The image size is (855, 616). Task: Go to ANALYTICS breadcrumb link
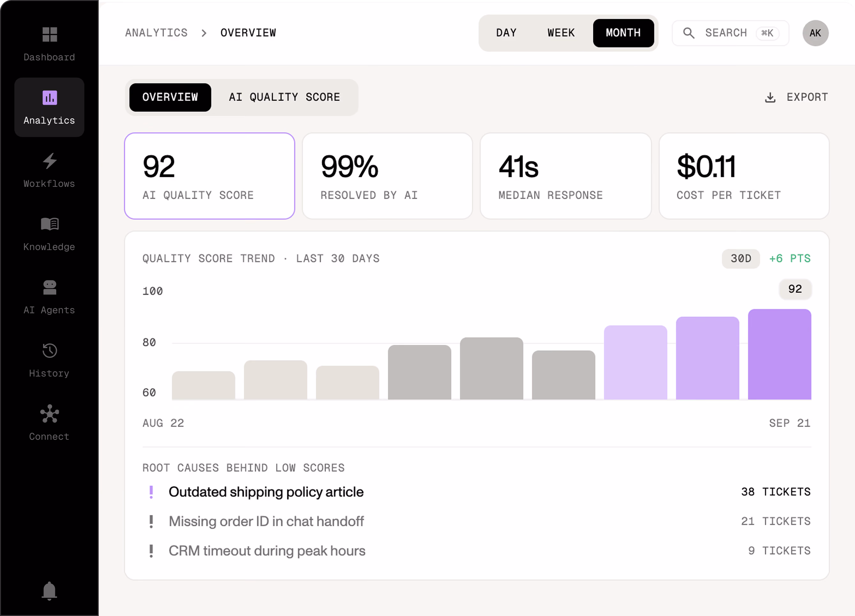coord(157,33)
